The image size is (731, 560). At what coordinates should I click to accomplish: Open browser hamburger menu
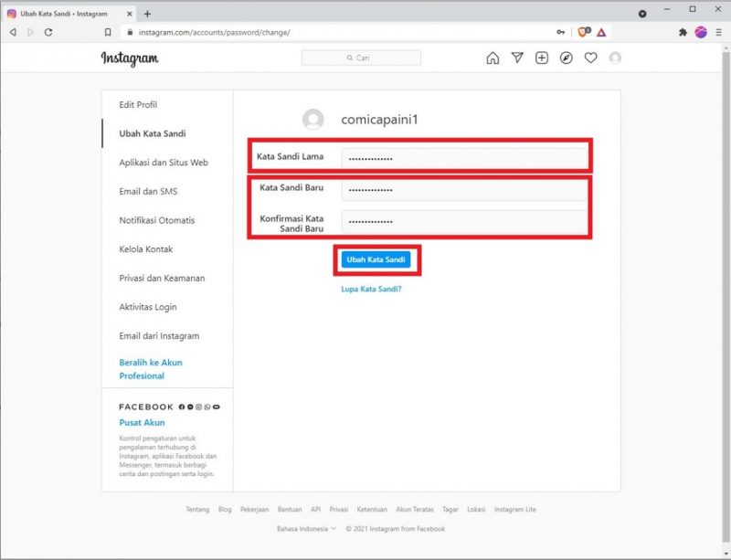pyautogui.click(x=718, y=32)
